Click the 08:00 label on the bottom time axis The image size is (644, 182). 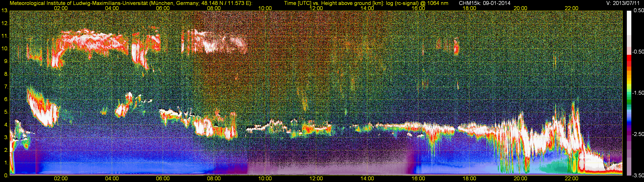pos(214,179)
